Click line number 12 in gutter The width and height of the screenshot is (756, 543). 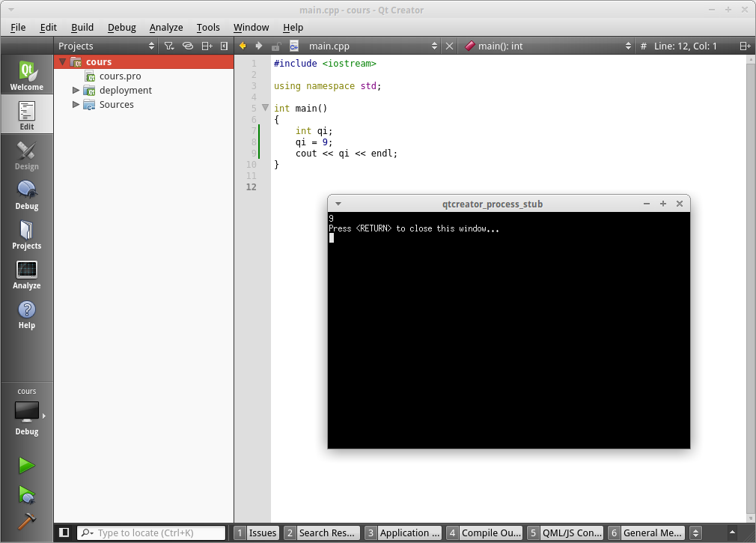pos(252,187)
